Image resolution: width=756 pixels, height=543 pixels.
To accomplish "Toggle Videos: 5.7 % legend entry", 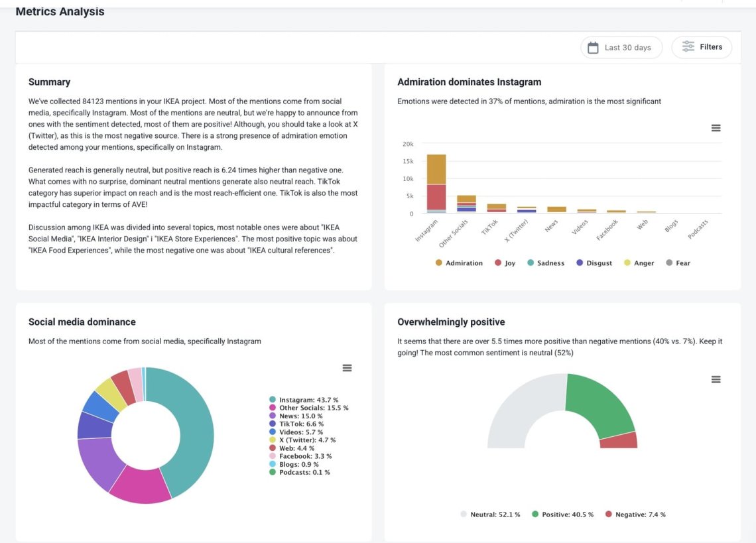I will click(x=296, y=432).
